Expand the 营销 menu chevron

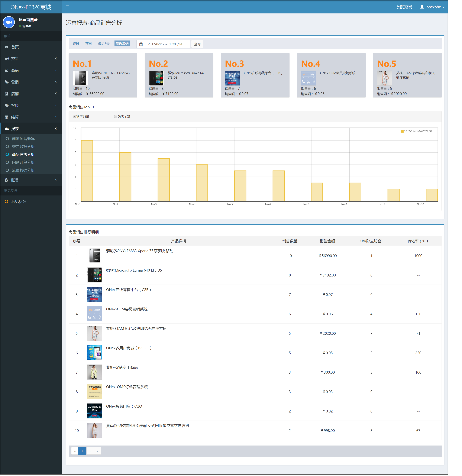pyautogui.click(x=56, y=82)
